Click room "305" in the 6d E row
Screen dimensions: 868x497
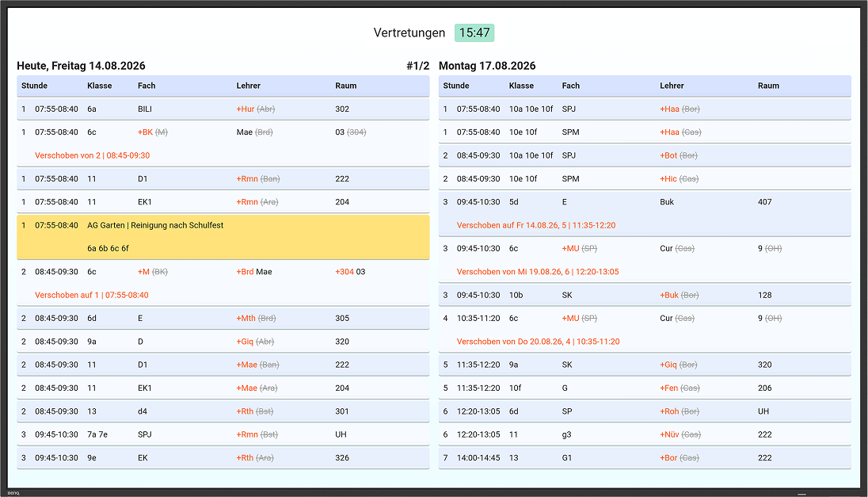coord(342,319)
